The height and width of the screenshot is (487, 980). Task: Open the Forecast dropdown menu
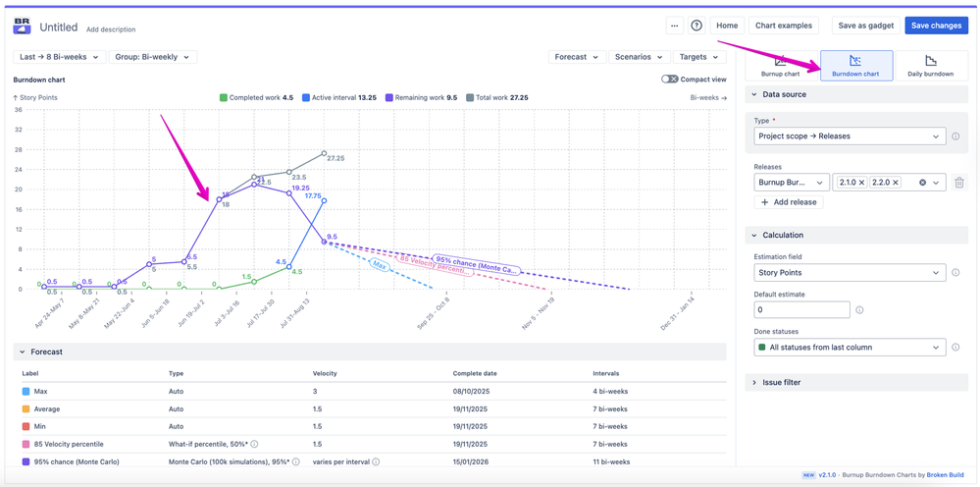(576, 57)
